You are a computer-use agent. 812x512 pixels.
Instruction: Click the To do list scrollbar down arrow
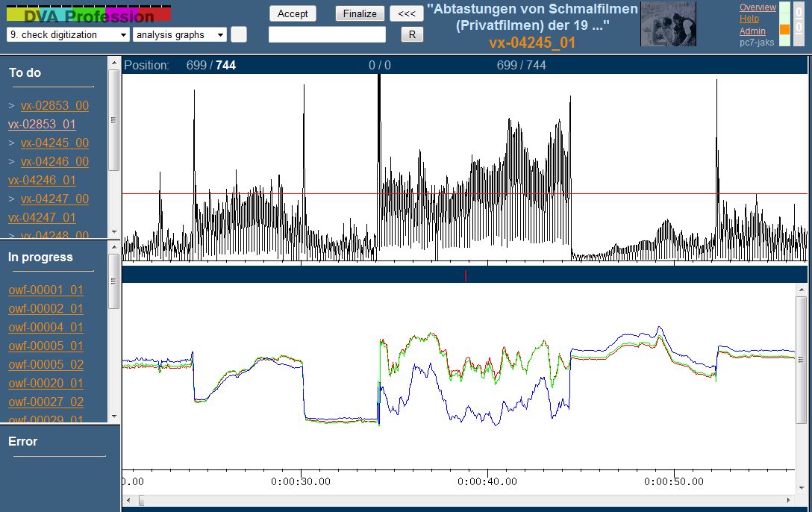(113, 232)
